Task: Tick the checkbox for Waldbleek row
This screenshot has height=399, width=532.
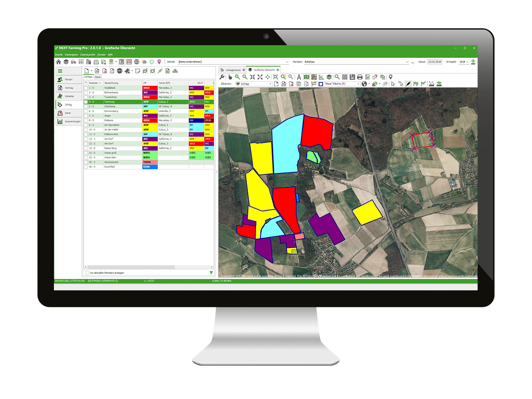Action: tap(85, 88)
